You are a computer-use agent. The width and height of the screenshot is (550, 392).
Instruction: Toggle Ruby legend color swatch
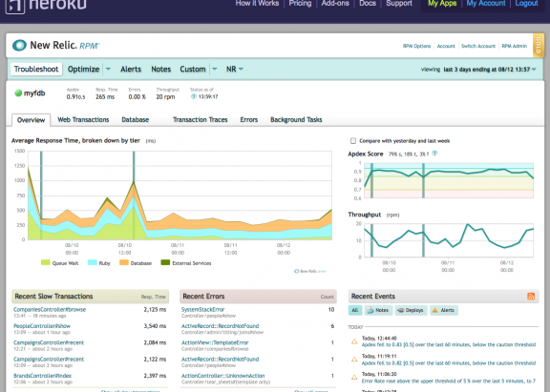[x=93, y=262]
